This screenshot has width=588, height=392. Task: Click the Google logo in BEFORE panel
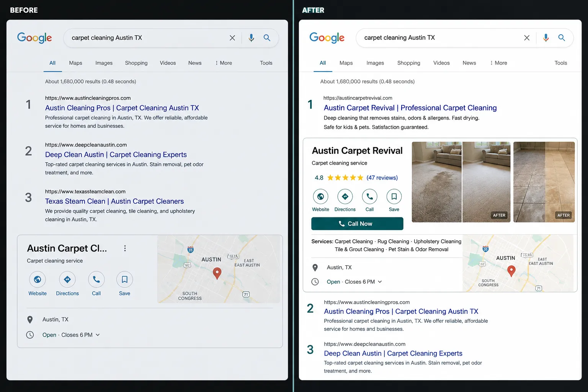(x=34, y=38)
